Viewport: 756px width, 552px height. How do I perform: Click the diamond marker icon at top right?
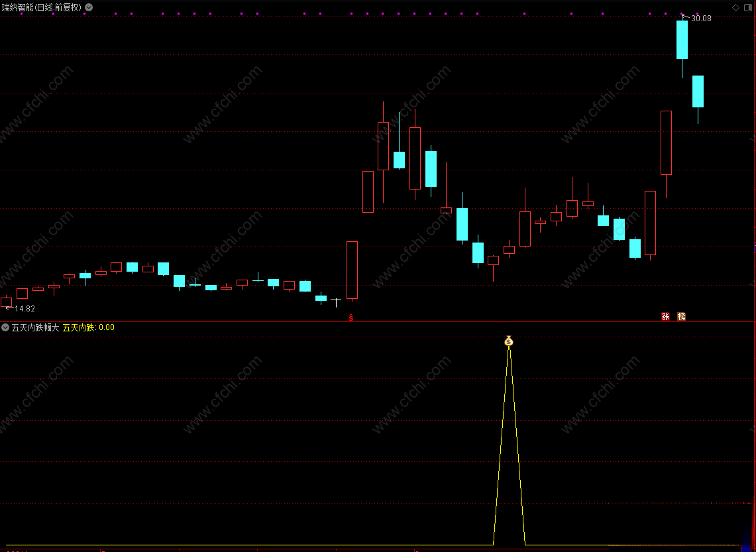735,7
